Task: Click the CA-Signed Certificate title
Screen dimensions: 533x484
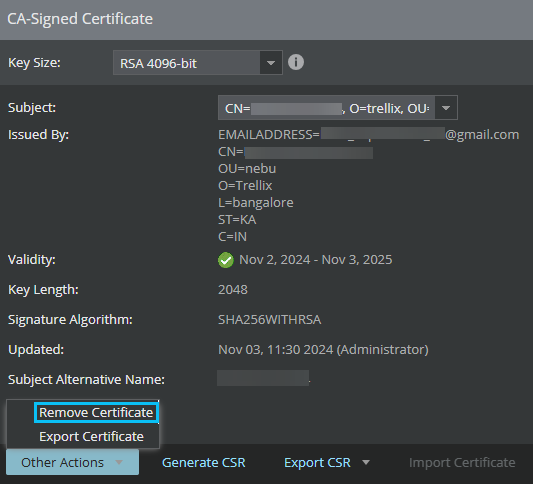Action: [80, 19]
